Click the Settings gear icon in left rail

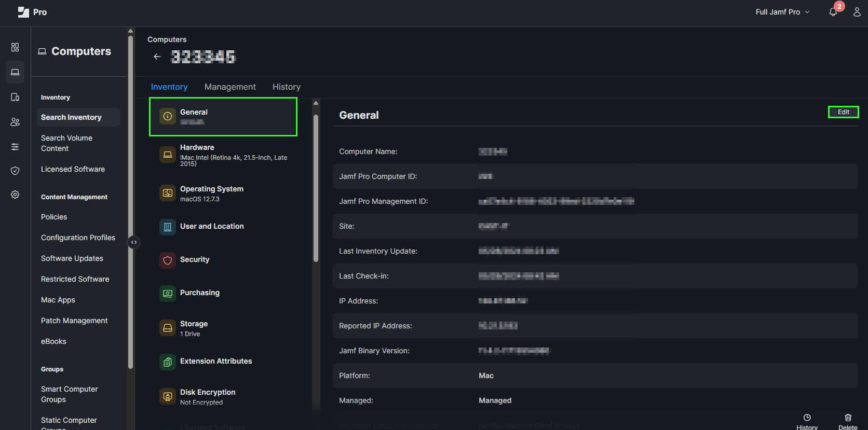(15, 195)
